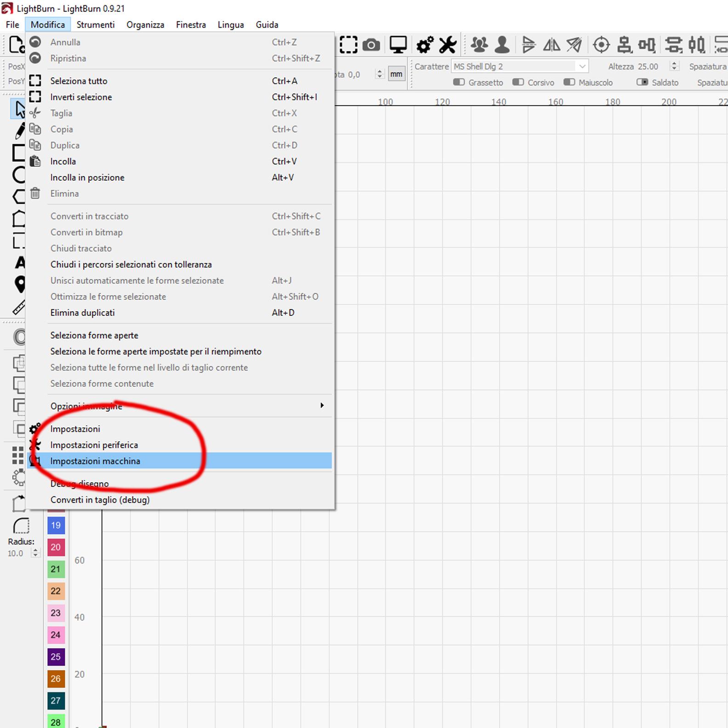This screenshot has width=728, height=728.
Task: Adjust the Altezza height stepper
Action: point(674,67)
